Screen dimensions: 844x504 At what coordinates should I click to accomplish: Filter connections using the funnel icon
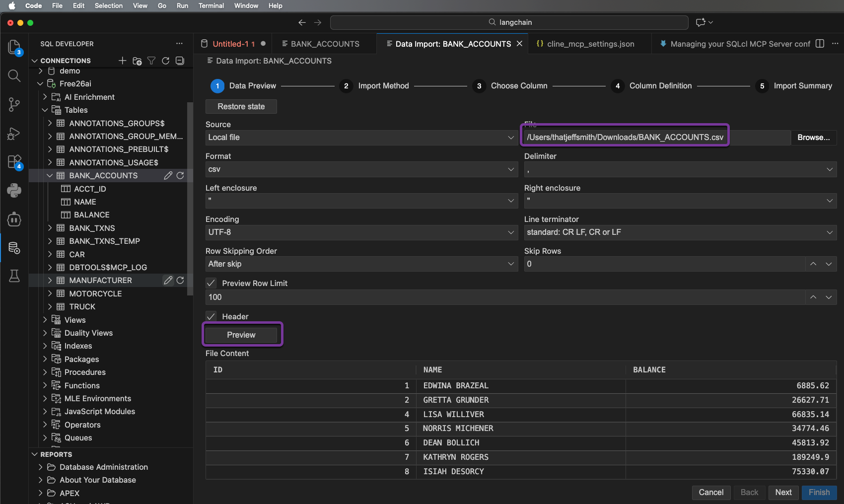[x=151, y=61]
